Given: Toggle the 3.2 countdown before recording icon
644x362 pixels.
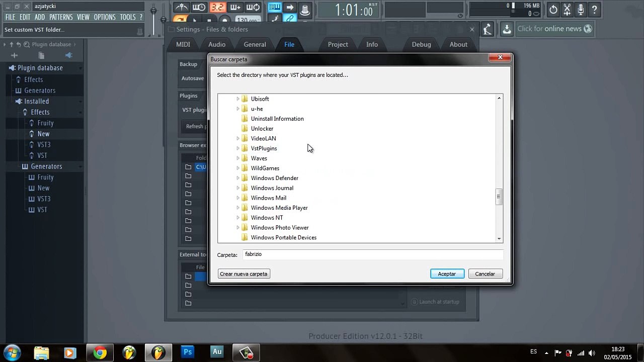Looking at the screenshot, I should coord(217,8).
